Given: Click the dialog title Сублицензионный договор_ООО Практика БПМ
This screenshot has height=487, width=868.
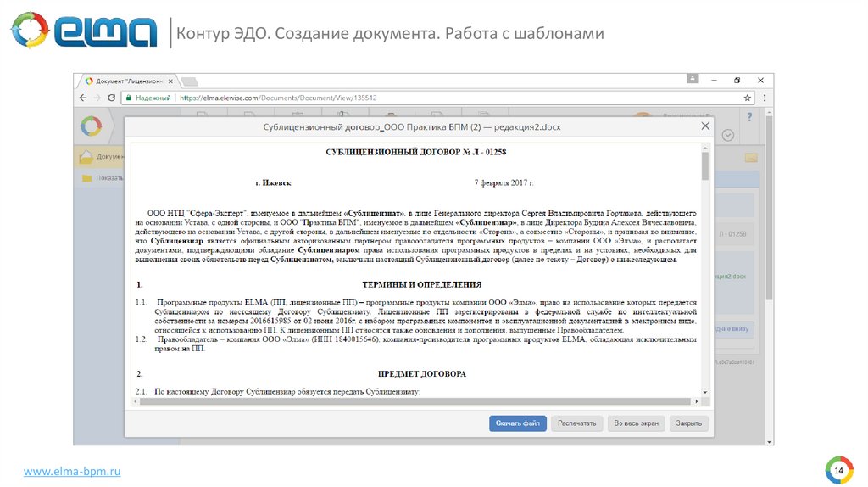Looking at the screenshot, I should [x=412, y=127].
